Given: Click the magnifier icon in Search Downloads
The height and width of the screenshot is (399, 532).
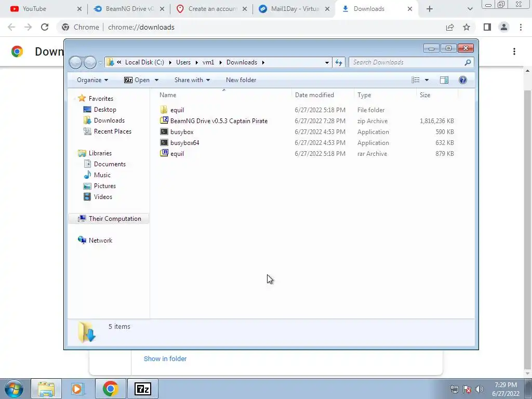Looking at the screenshot, I should [x=468, y=62].
